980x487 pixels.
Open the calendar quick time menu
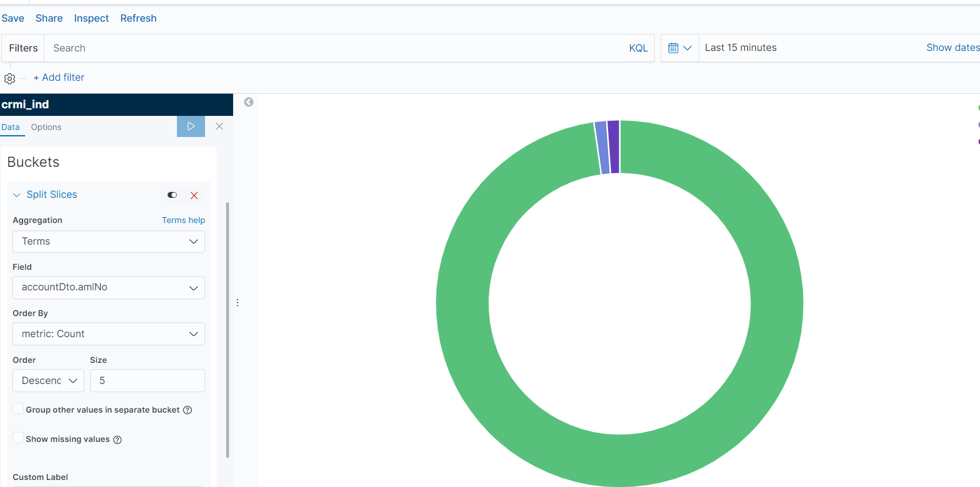pos(680,48)
